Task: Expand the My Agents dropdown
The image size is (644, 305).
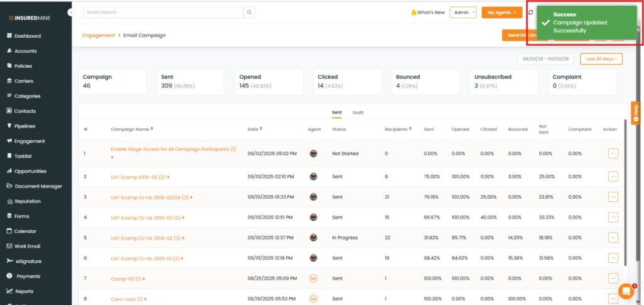Action: tap(501, 13)
